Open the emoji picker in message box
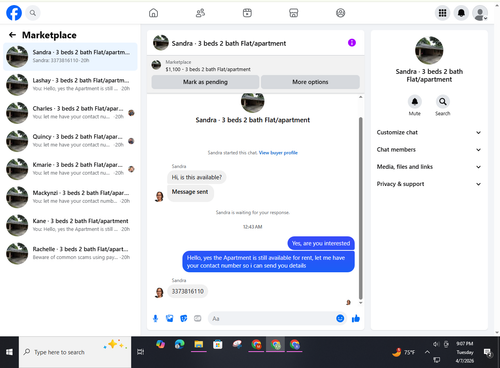Viewport: 500px width, 368px height. click(x=340, y=319)
